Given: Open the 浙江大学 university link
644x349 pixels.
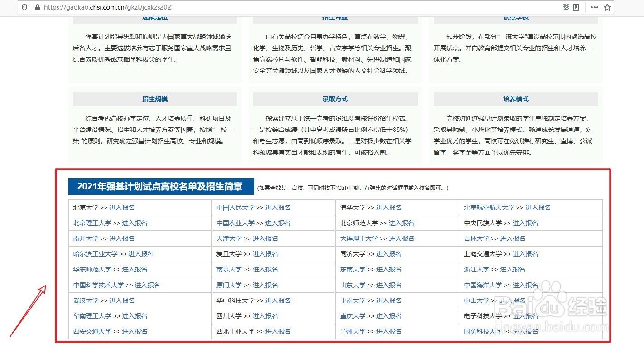Looking at the screenshot, I should tap(476, 269).
